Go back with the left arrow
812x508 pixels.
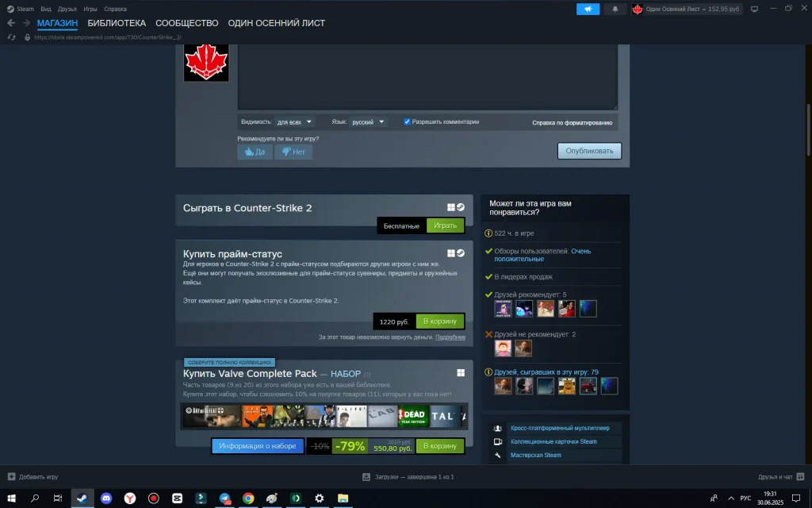(x=11, y=23)
